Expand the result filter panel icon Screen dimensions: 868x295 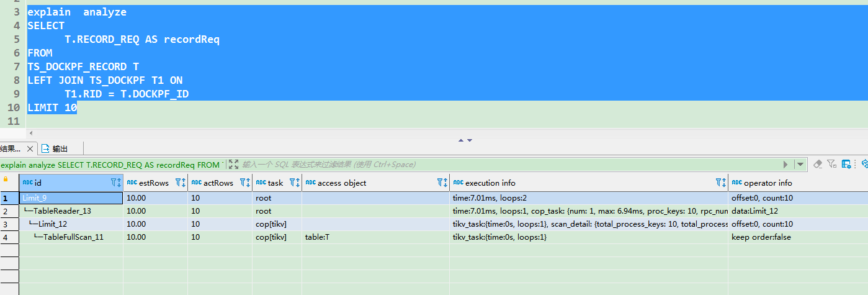tap(233, 165)
